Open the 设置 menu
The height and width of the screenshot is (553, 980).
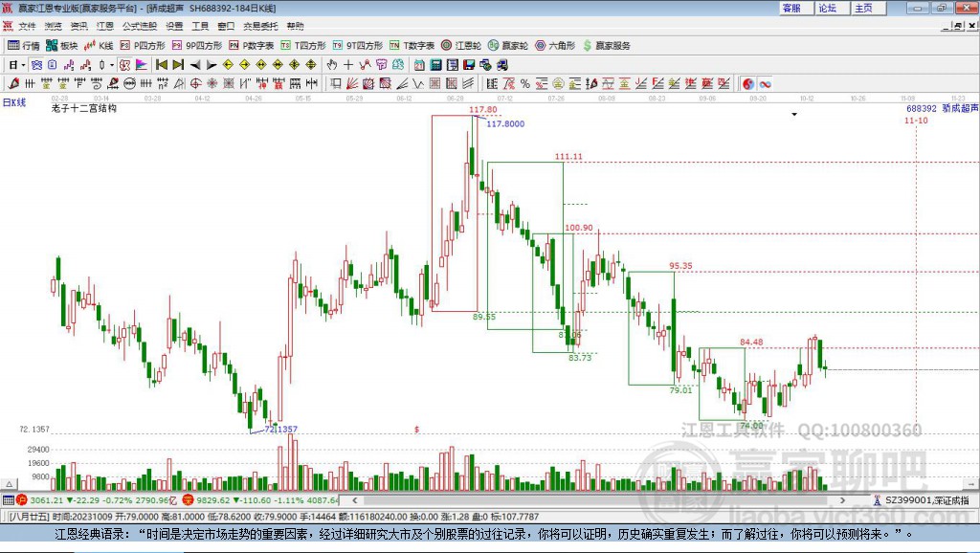(174, 26)
